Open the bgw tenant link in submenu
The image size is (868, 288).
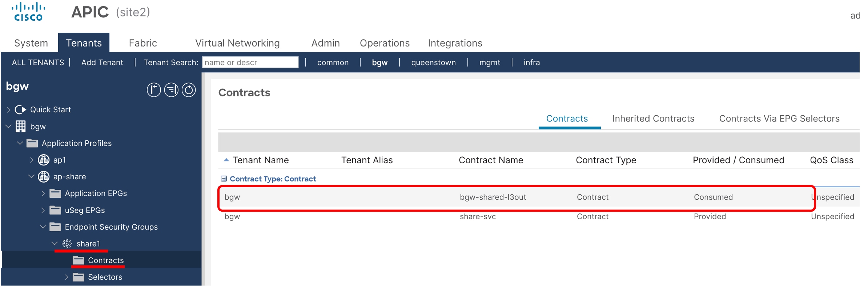click(x=379, y=62)
